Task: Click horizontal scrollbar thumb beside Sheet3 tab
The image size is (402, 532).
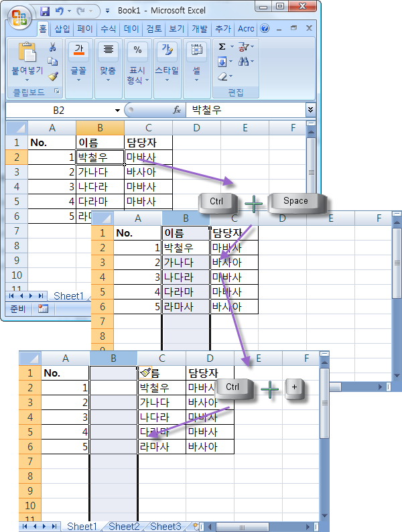Action: 243,527
